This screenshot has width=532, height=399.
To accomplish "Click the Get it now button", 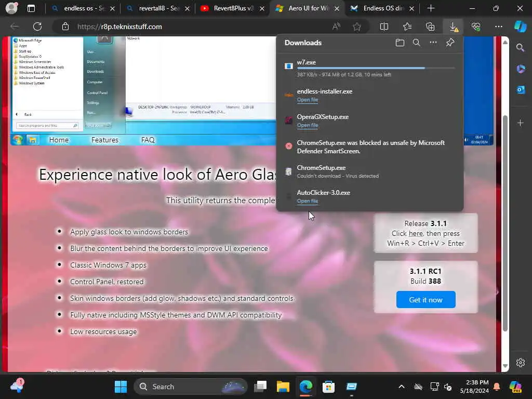I will click(x=426, y=300).
